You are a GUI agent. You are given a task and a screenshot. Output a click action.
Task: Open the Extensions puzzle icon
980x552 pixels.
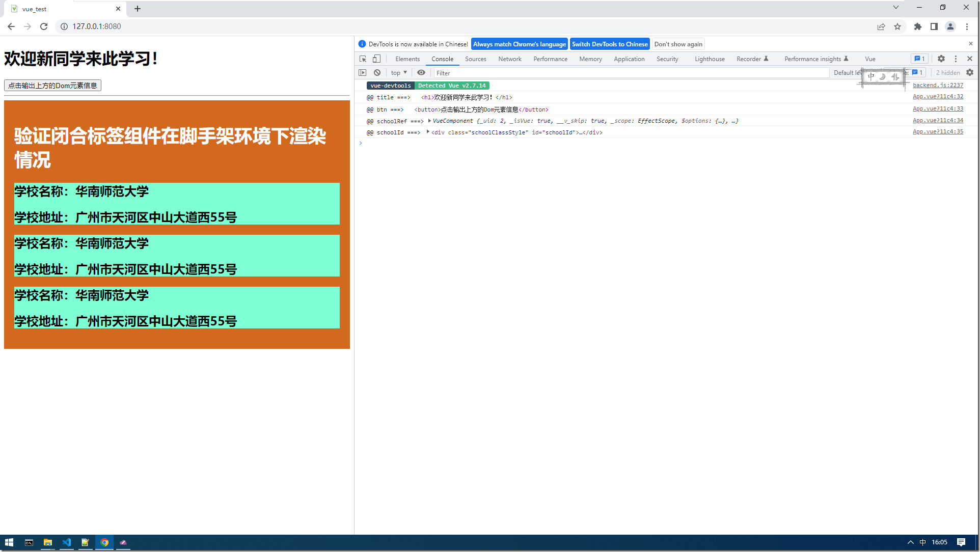pyautogui.click(x=918, y=26)
